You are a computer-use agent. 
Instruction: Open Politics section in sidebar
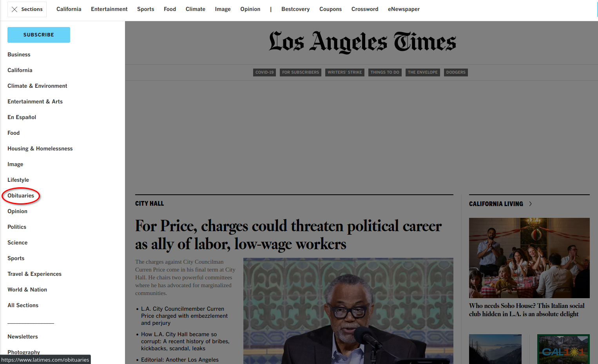(x=17, y=227)
